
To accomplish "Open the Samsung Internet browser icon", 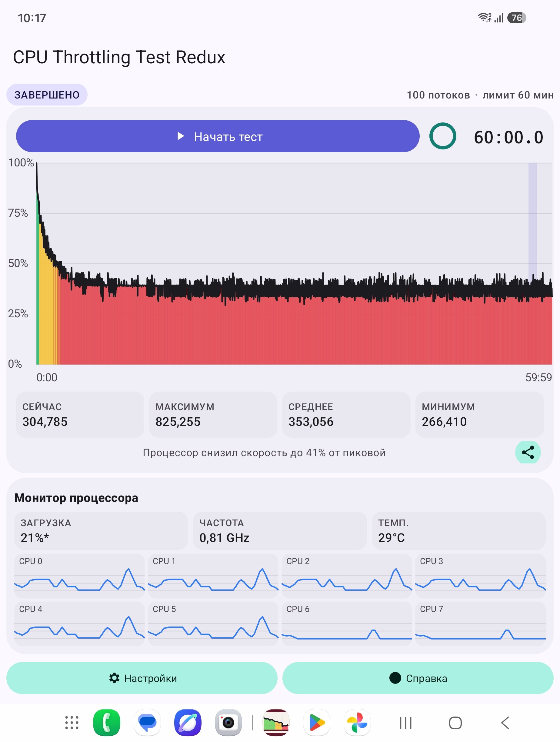I will pos(188,723).
